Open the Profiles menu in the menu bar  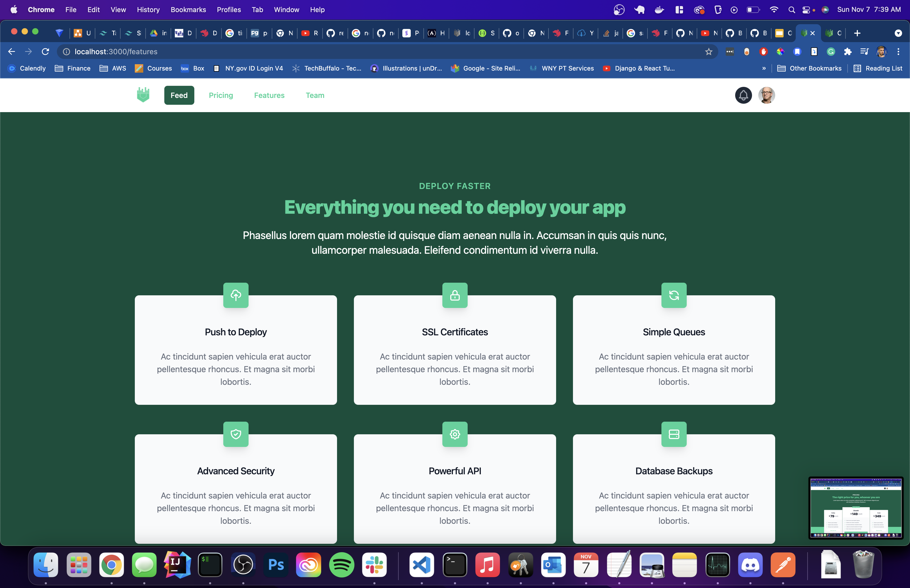229,10
